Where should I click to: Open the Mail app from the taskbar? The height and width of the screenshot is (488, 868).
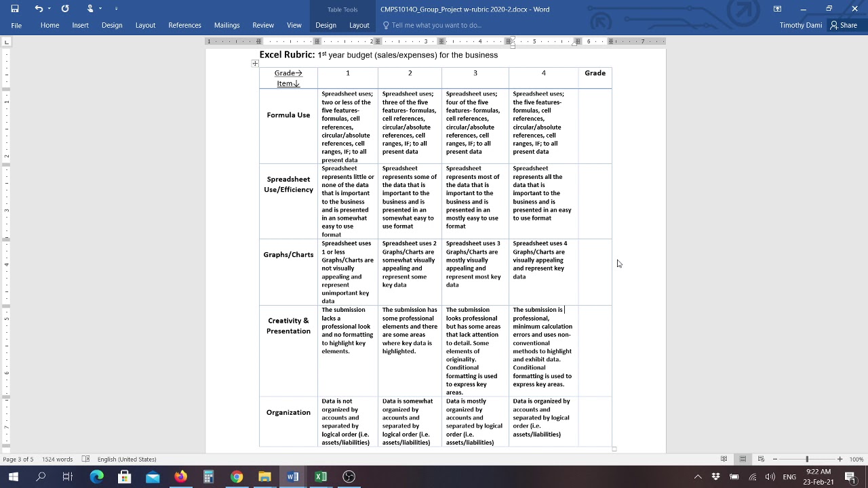(x=153, y=476)
